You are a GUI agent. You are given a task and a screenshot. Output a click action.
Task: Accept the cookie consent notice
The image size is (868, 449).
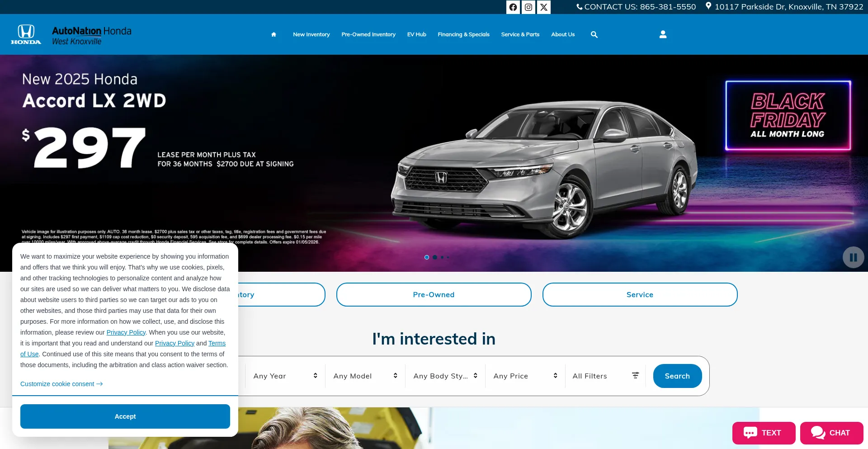[x=125, y=416]
